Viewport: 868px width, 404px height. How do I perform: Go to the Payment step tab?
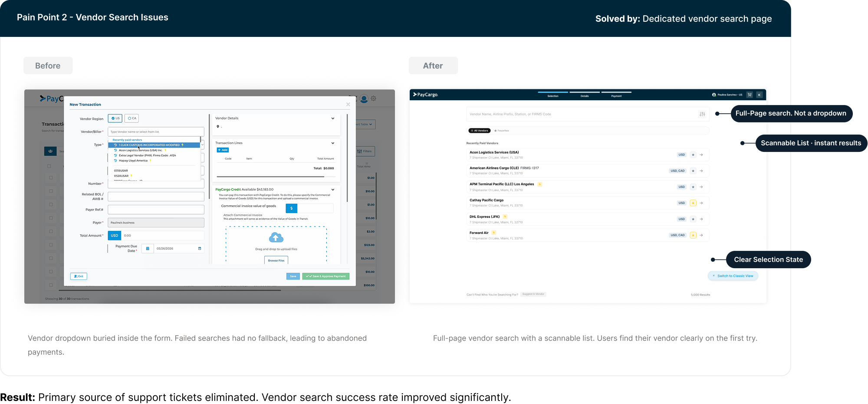coord(616,95)
